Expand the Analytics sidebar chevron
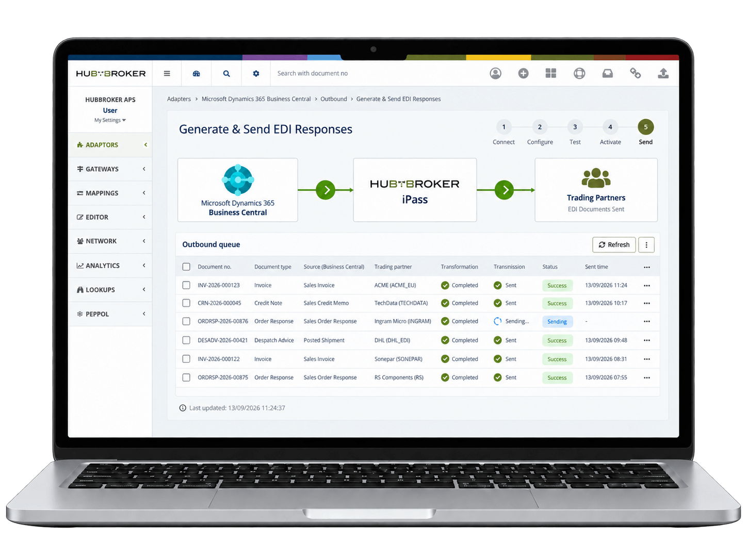Screen dimensions: 747x560 click(x=144, y=266)
